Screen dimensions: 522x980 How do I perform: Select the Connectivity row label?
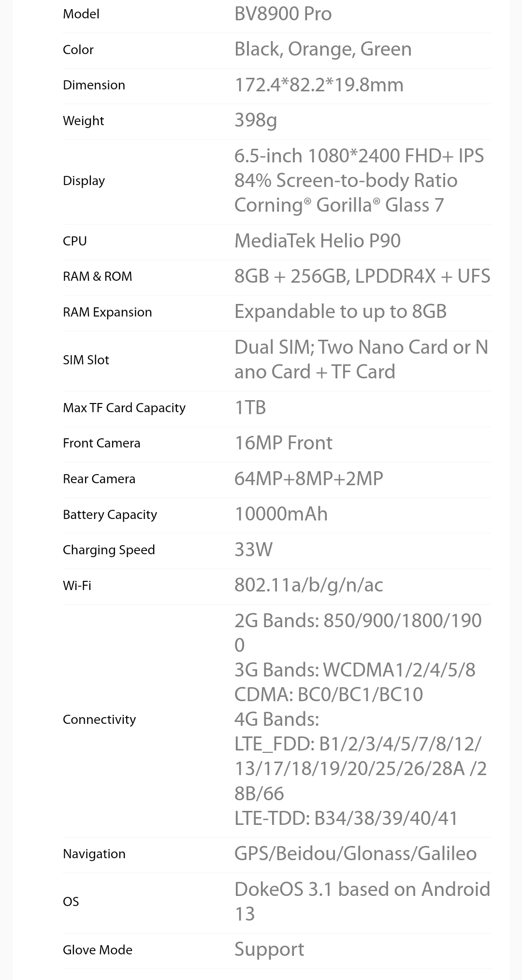click(99, 720)
